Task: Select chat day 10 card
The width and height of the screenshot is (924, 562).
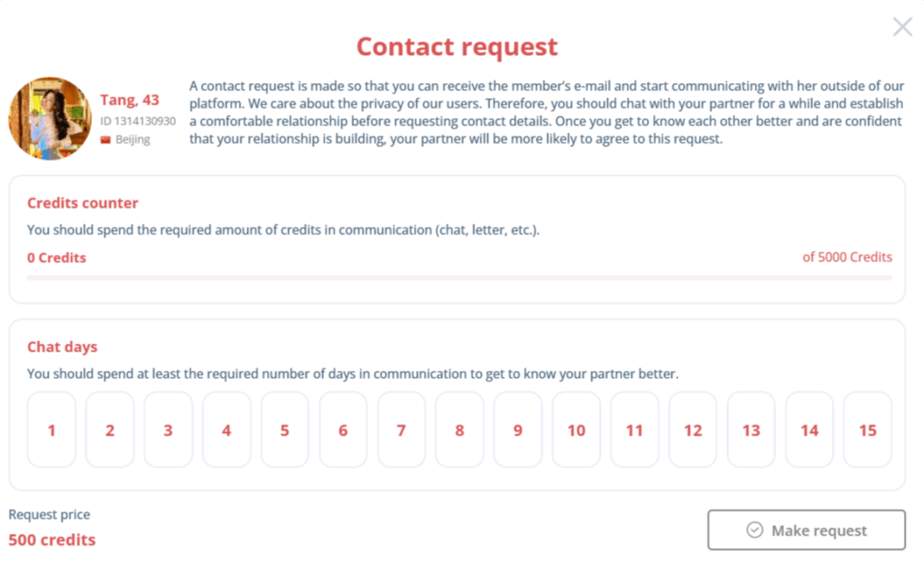Action: [576, 430]
